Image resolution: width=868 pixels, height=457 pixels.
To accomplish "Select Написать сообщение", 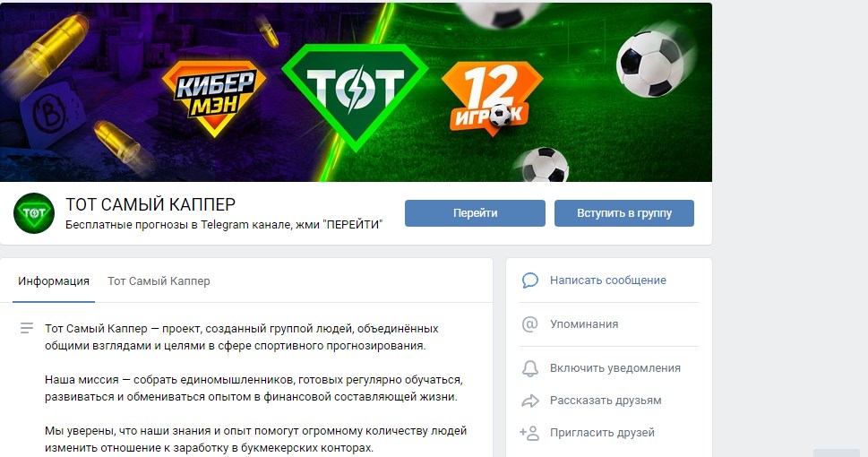I will (608, 280).
